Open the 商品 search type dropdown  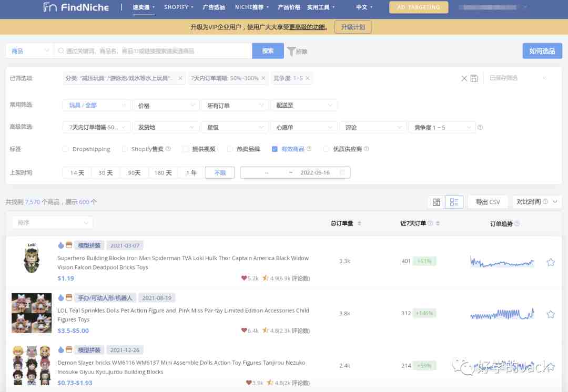click(29, 51)
